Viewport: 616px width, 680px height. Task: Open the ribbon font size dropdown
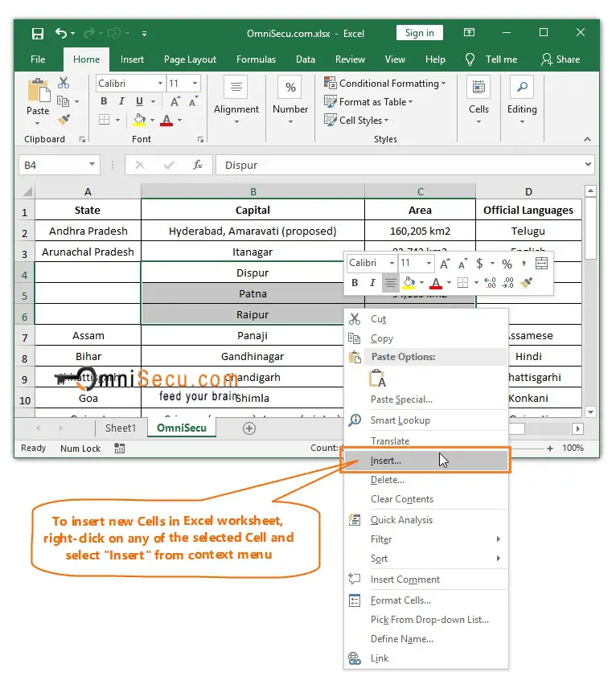coord(195,84)
